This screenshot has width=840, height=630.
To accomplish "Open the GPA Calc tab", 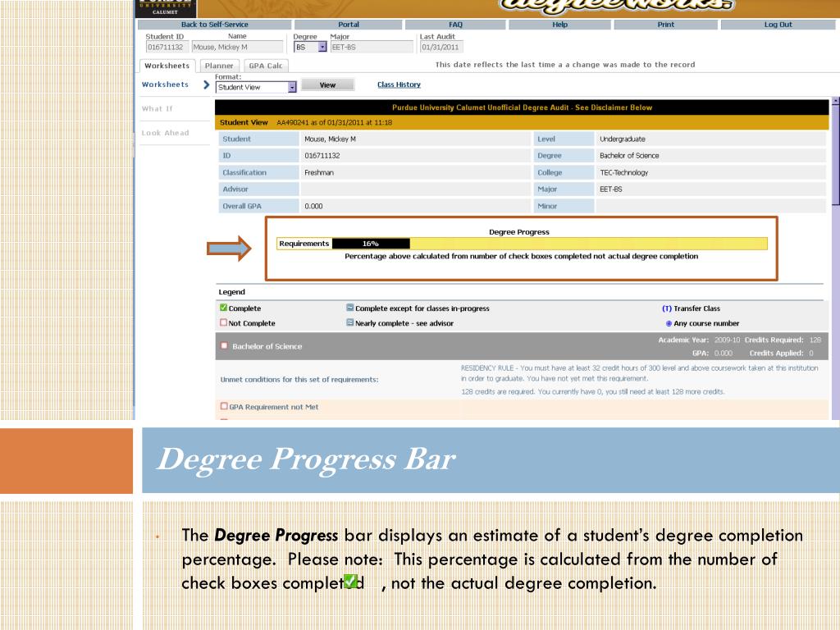I will 266,66.
